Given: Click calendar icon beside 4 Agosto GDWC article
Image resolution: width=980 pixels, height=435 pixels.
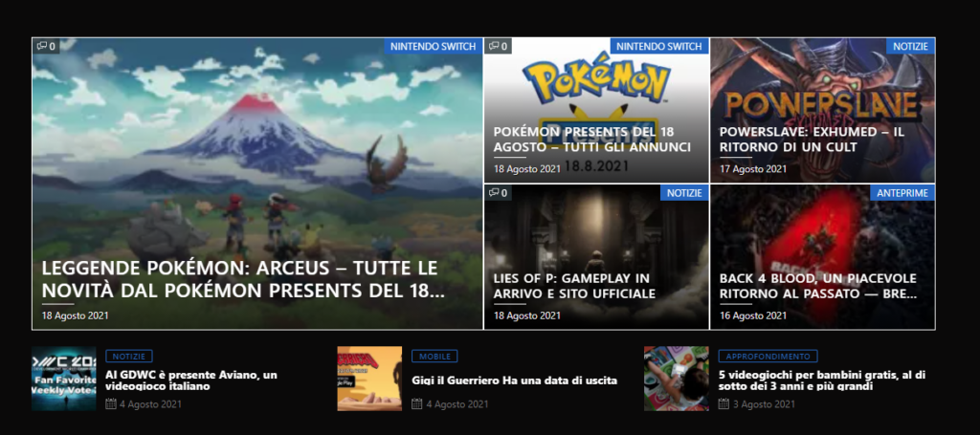Looking at the screenshot, I should [111, 403].
